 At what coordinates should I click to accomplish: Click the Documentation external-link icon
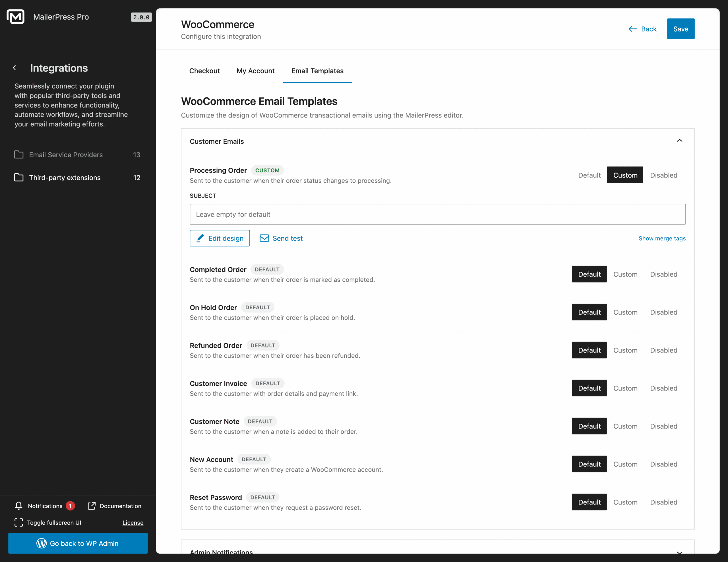(92, 506)
